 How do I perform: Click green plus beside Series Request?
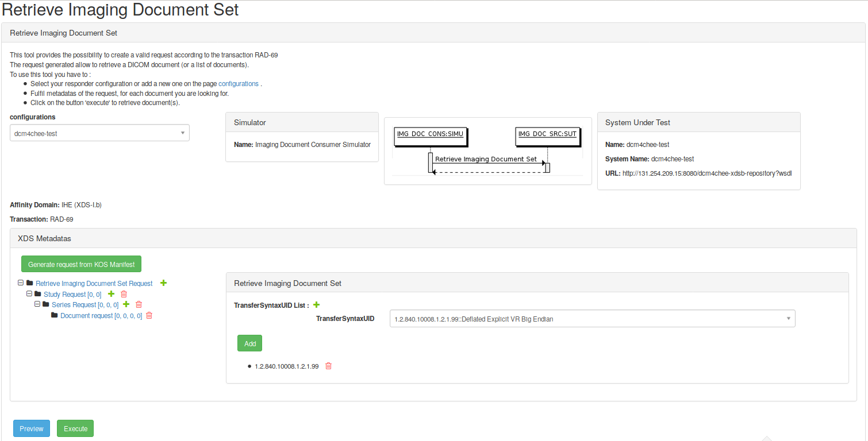click(126, 304)
